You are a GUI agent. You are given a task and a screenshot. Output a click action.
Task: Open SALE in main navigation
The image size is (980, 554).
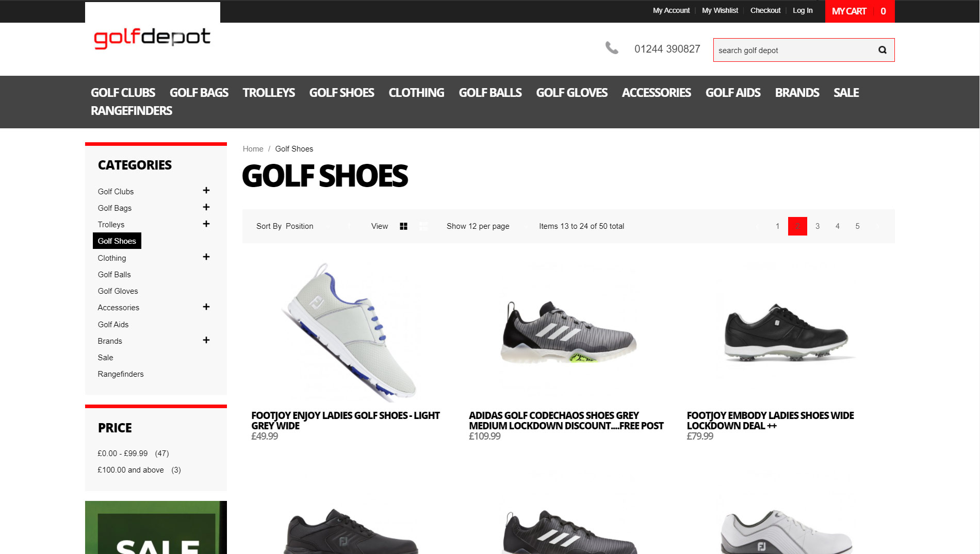coord(846,93)
